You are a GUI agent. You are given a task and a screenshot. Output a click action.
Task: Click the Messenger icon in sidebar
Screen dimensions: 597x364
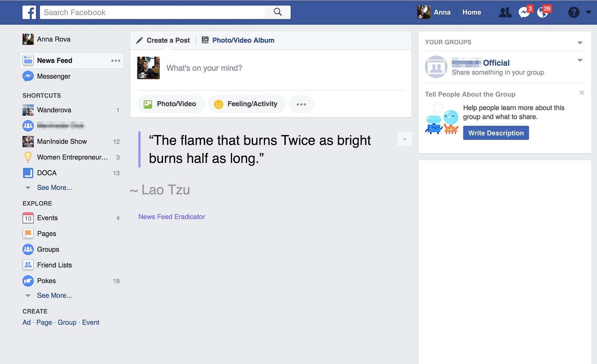coord(28,76)
